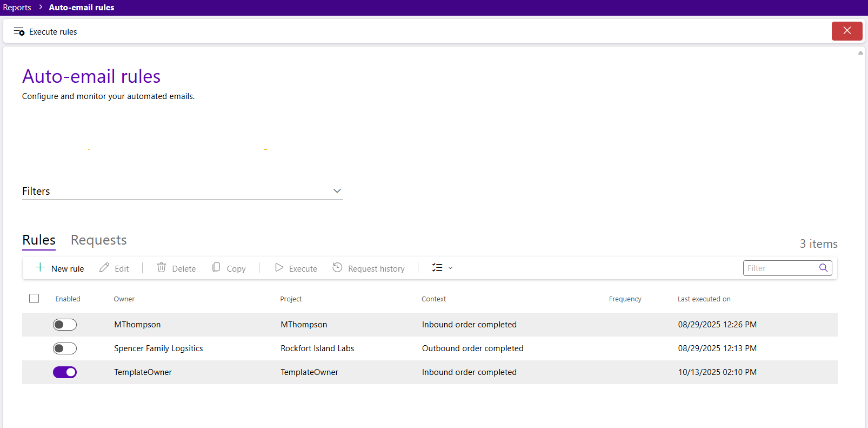Expand the Filters section chevron
Screen dimensions: 868x428
[x=337, y=191]
